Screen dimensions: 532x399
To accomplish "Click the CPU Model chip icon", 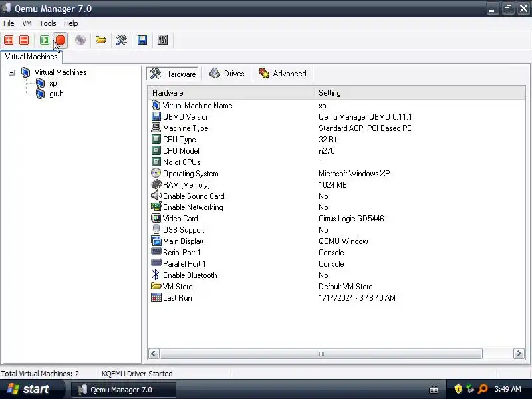I will point(156,150).
